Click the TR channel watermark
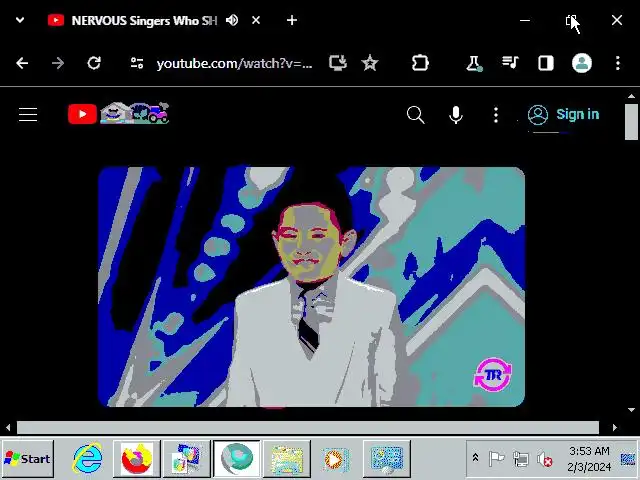The height and width of the screenshot is (480, 640). coord(493,375)
